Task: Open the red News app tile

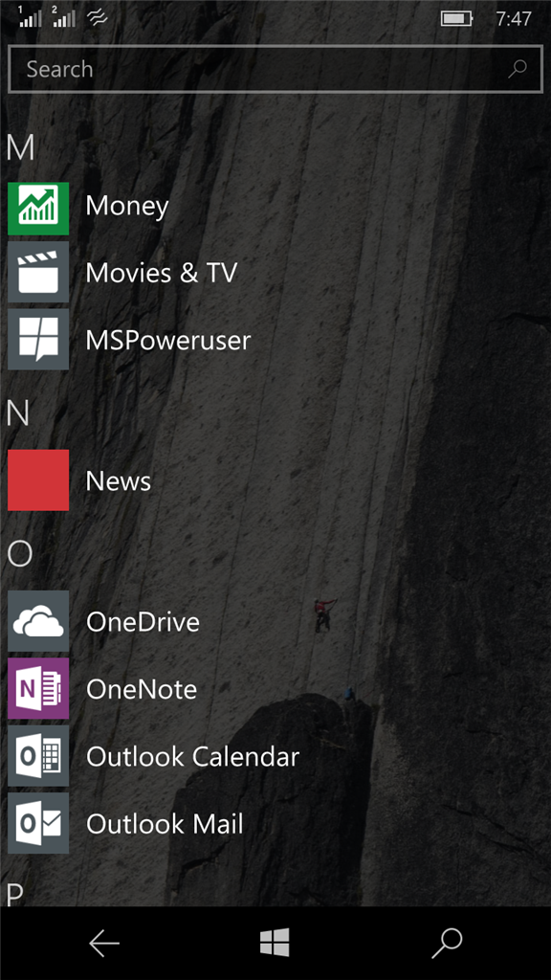Action: point(38,480)
